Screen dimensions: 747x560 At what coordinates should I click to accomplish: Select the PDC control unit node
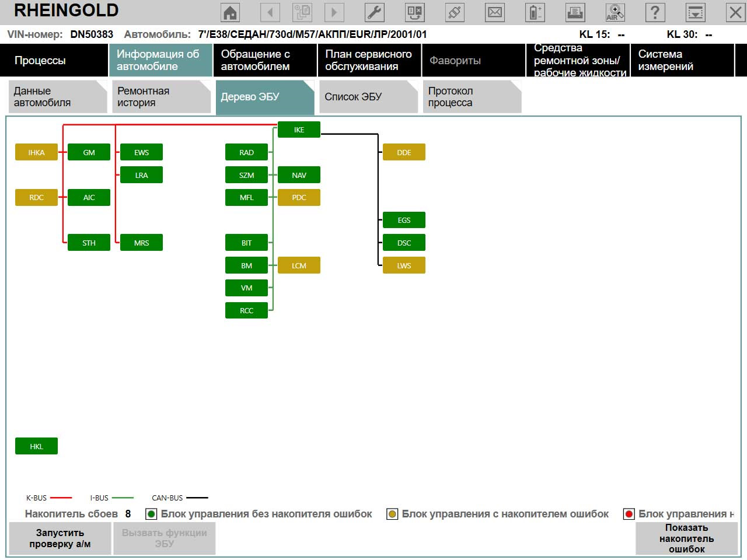299,197
